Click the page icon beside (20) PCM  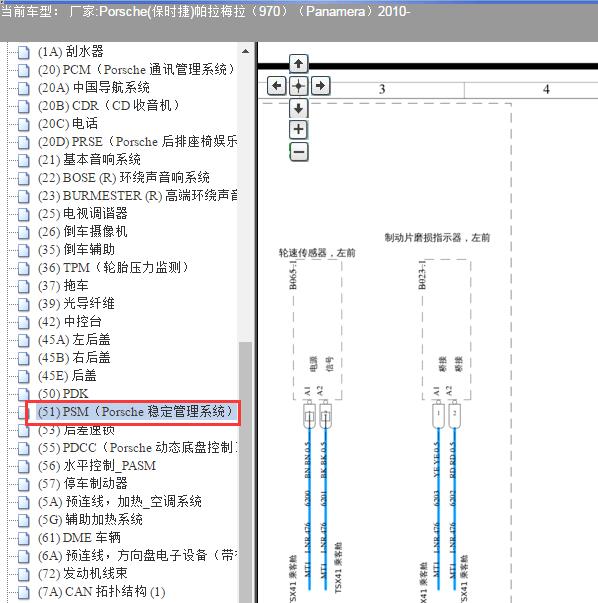[x=23, y=70]
